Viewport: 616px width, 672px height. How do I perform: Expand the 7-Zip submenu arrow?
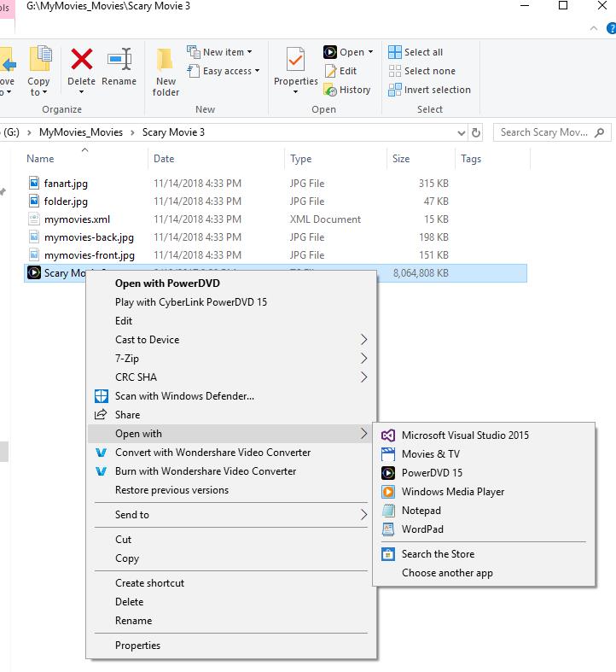point(363,359)
